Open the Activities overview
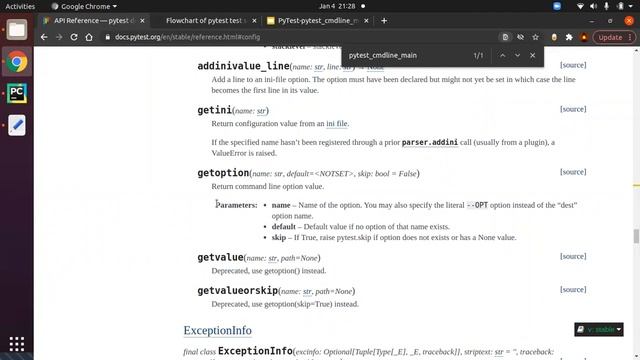The height and width of the screenshot is (360, 640). coord(20,6)
